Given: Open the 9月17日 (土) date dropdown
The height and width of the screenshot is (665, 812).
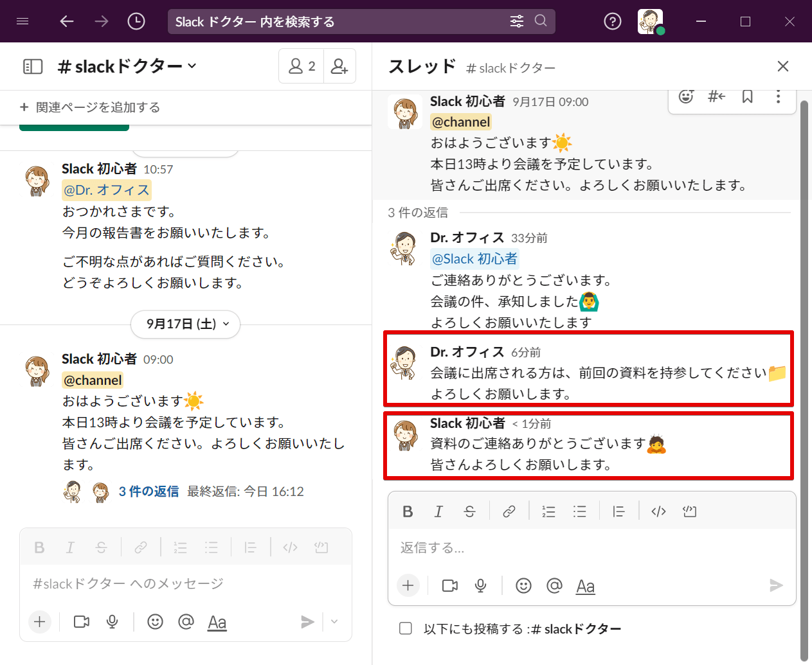Looking at the screenshot, I should point(185,324).
